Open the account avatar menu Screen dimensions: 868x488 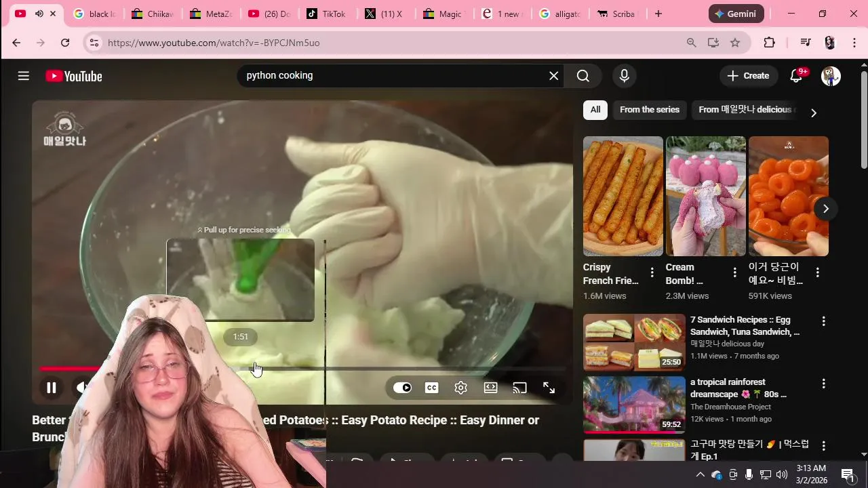click(831, 76)
